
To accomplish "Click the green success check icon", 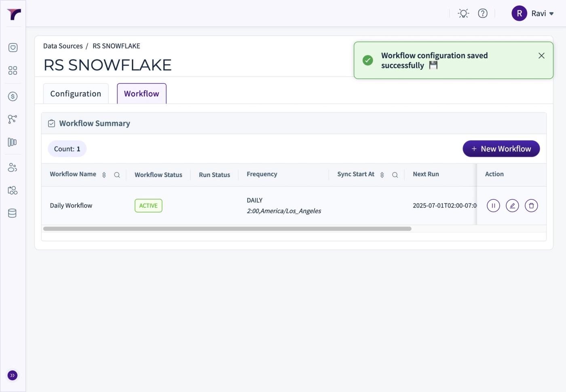I will click(x=368, y=60).
